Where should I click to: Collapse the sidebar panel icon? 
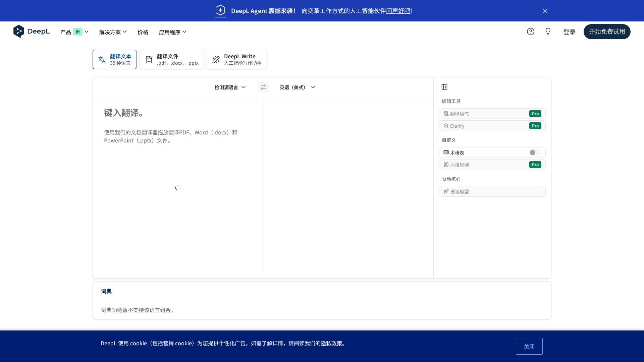(x=444, y=87)
